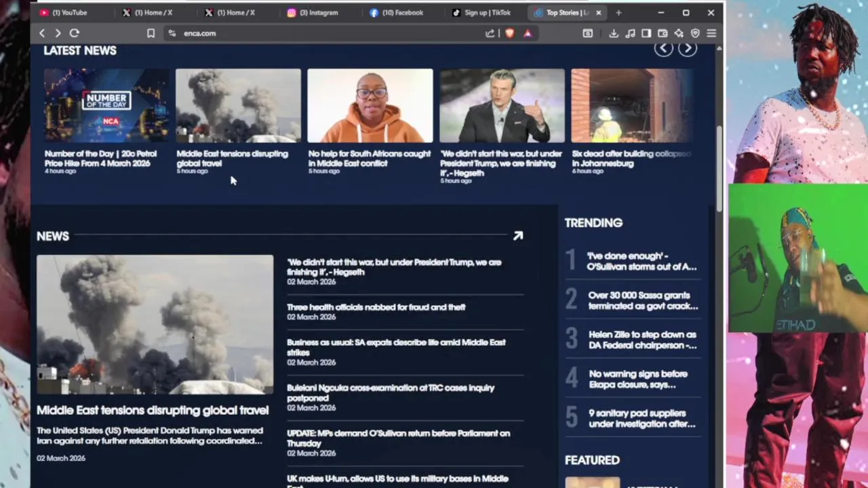Open the playlist music note icon
This screenshot has height=488, width=868.
(630, 33)
